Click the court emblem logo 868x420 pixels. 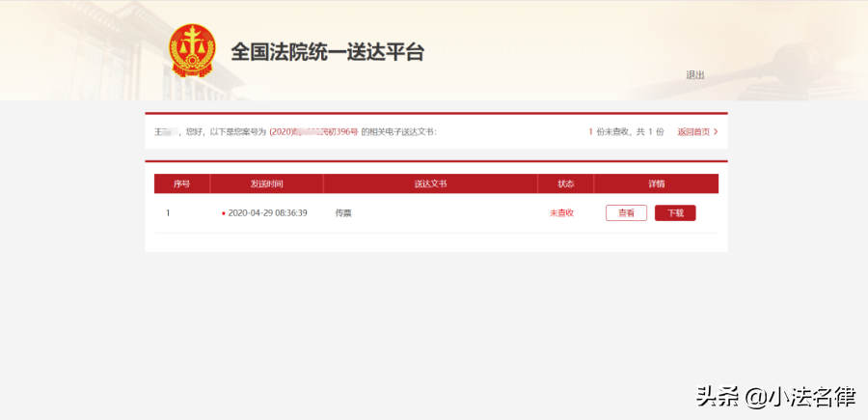point(192,50)
